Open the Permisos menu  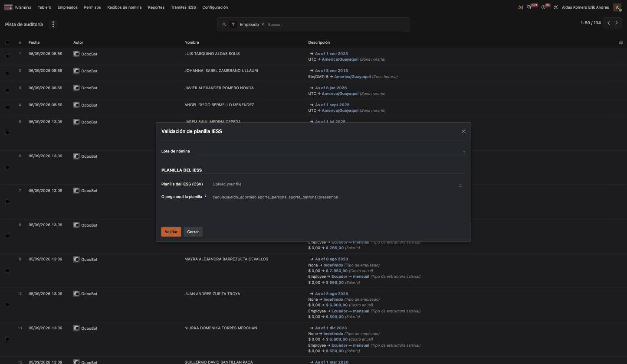coord(92,7)
